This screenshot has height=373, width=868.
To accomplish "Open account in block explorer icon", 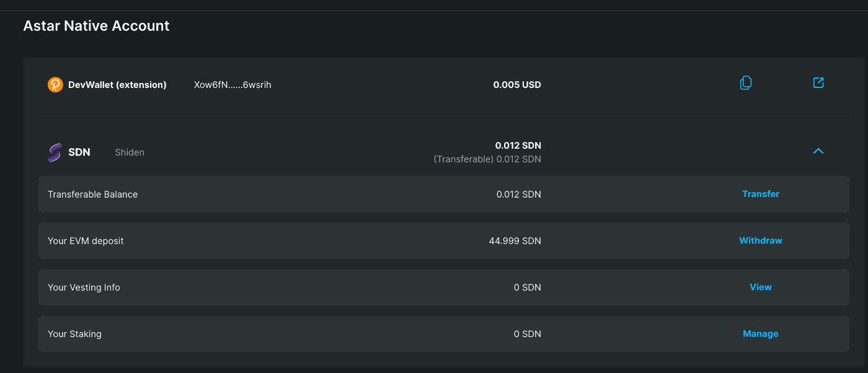I will tap(818, 82).
